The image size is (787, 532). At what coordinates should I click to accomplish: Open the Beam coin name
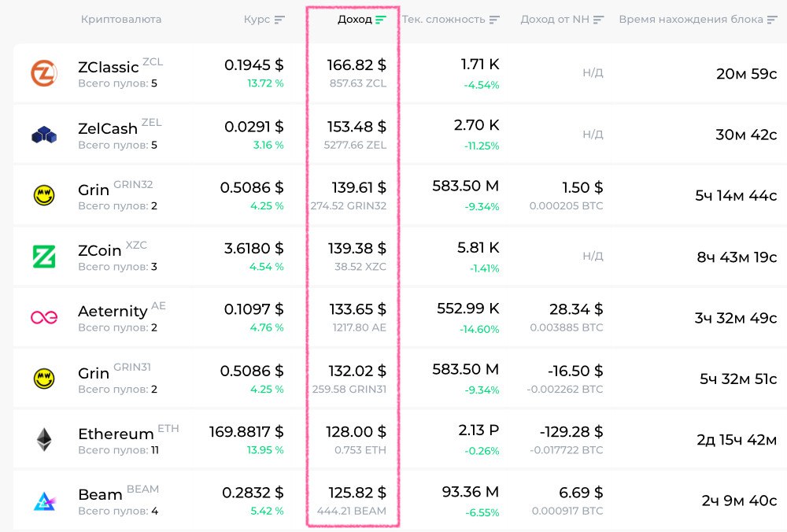[x=101, y=495]
